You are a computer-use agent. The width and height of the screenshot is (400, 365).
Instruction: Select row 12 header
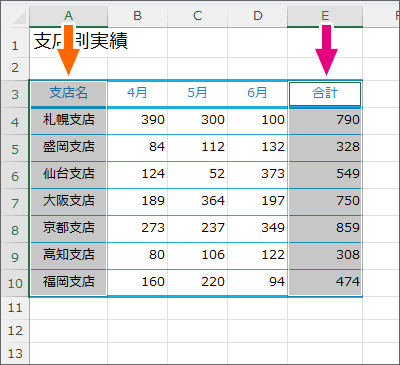(15, 331)
